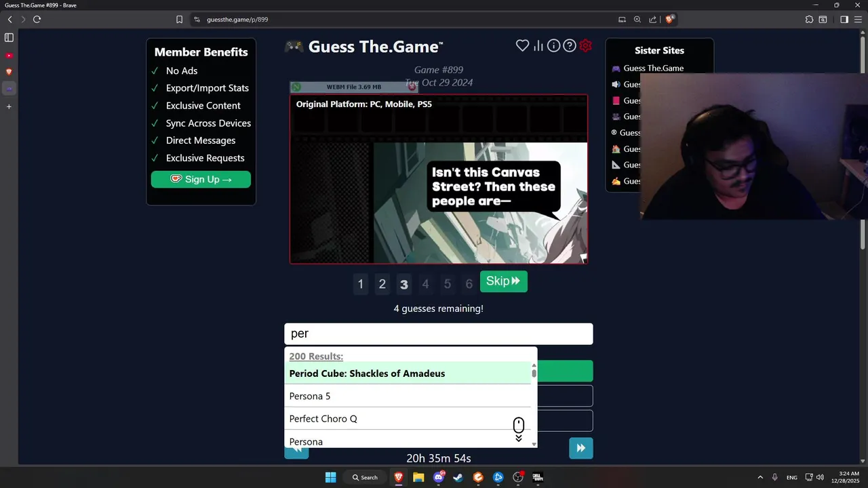Open the Windows Start menu
Image resolution: width=868 pixels, height=488 pixels.
[330, 477]
